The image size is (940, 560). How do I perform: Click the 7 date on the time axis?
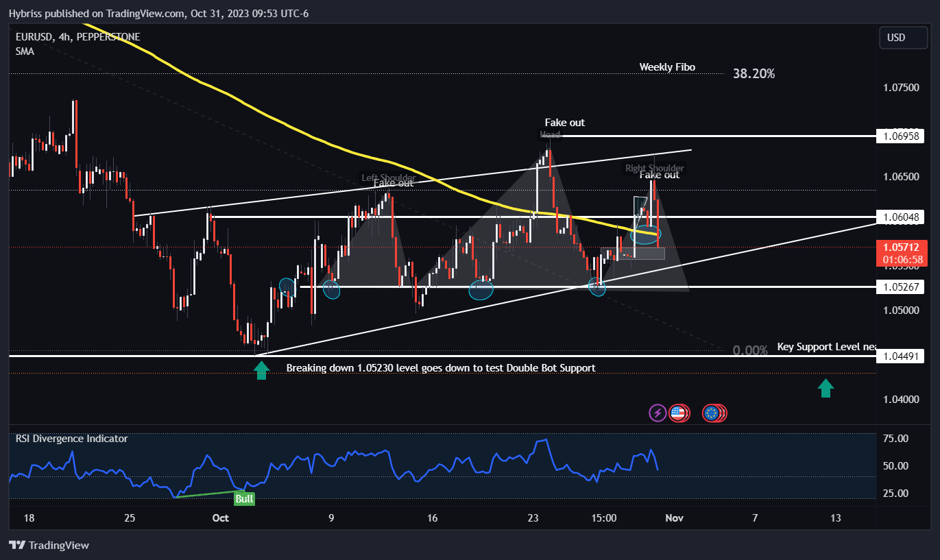pyautogui.click(x=755, y=518)
